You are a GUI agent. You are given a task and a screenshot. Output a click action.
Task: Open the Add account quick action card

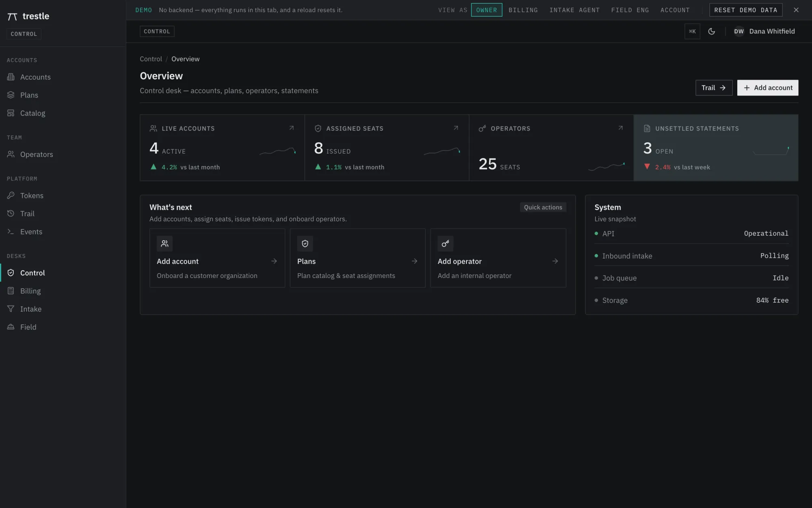point(217,258)
